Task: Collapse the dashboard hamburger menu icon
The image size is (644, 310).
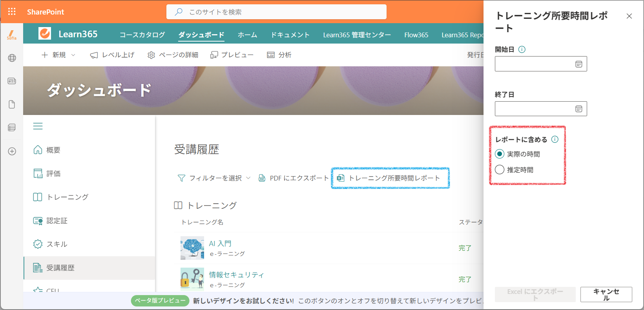Action: coord(38,126)
